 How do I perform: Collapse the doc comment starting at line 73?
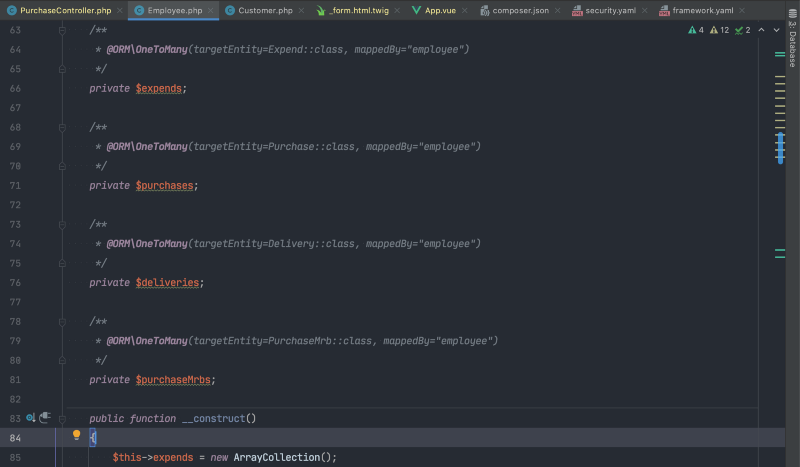62,224
